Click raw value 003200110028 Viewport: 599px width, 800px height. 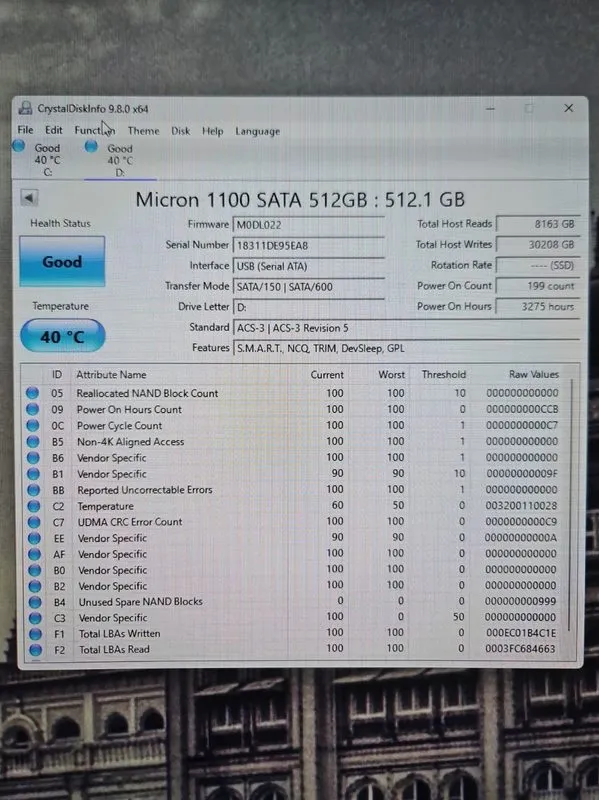521,506
